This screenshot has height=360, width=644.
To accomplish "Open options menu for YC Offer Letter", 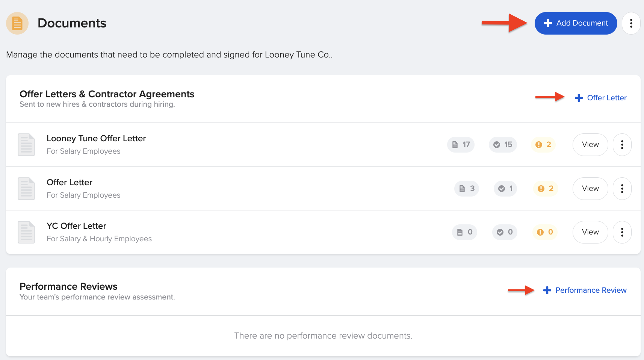I will (x=622, y=232).
